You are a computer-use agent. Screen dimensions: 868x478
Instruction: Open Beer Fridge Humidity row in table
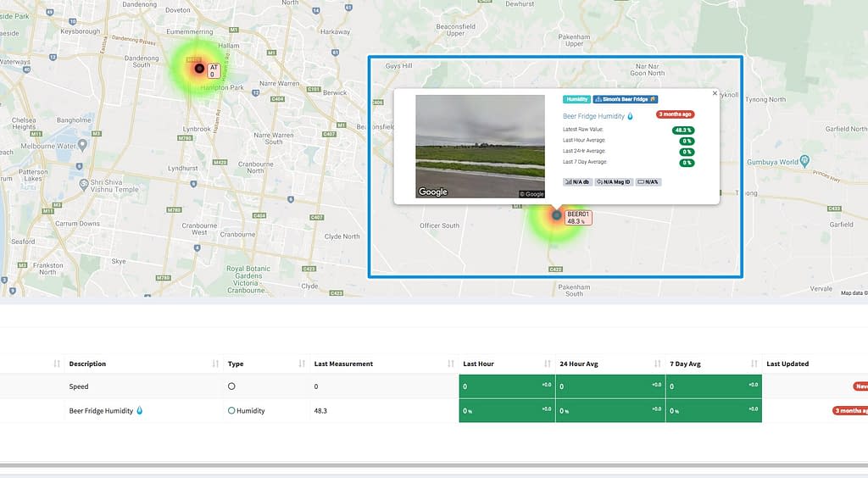101,411
